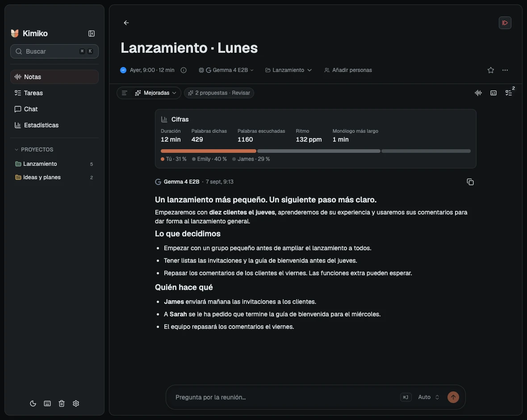Click the 429 palabras dichas value
Image resolution: width=527 pixels, height=420 pixels.
click(x=197, y=139)
